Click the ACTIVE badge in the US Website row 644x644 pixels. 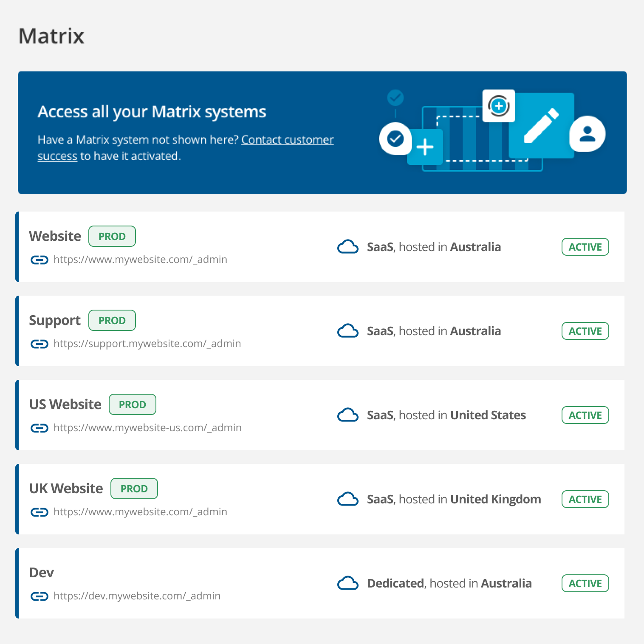click(x=585, y=415)
